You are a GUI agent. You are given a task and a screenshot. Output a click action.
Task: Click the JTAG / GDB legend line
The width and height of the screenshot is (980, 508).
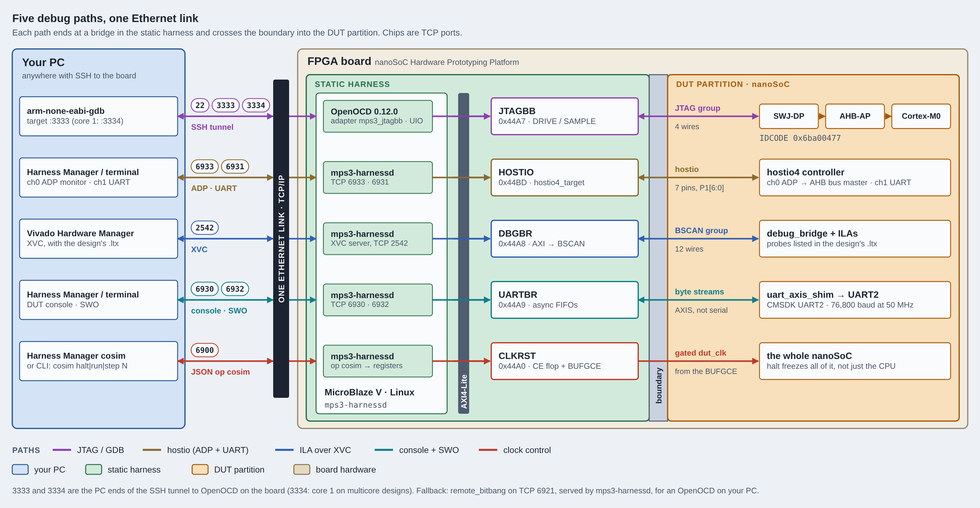click(x=62, y=450)
